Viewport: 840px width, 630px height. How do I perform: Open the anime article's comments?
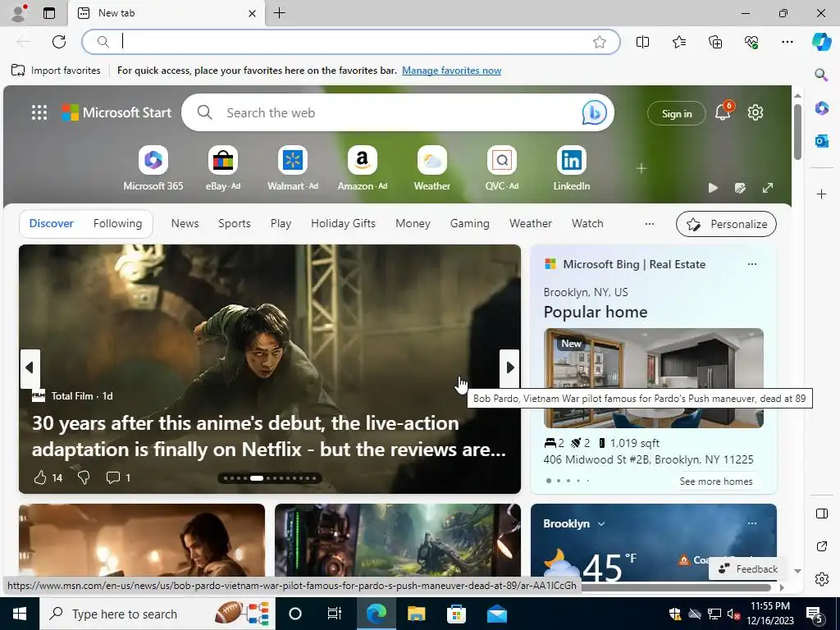[x=113, y=477]
